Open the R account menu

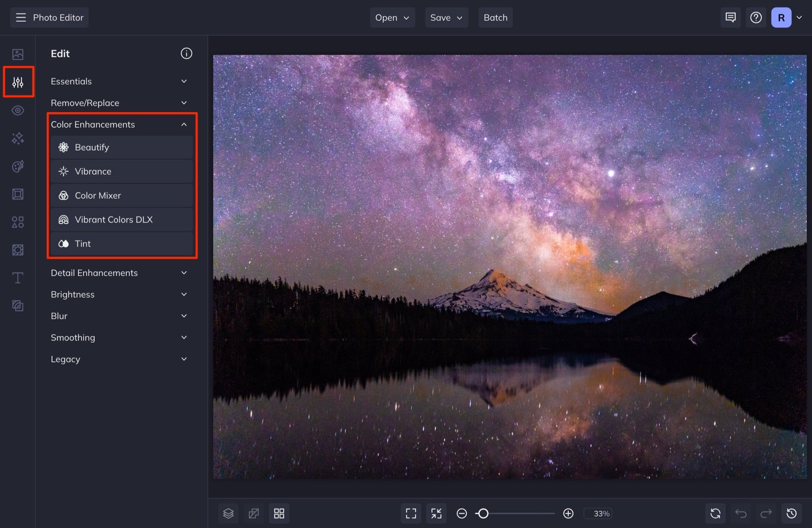[785, 17]
